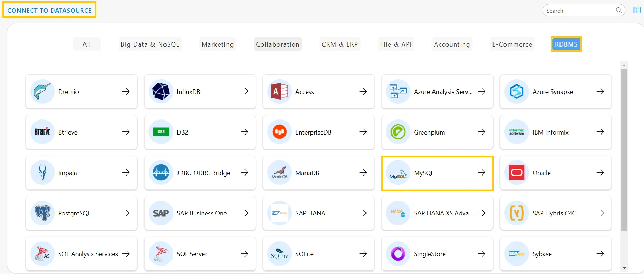Click the EnterpriseDB logo icon
The image size is (644, 274).
click(x=280, y=132)
